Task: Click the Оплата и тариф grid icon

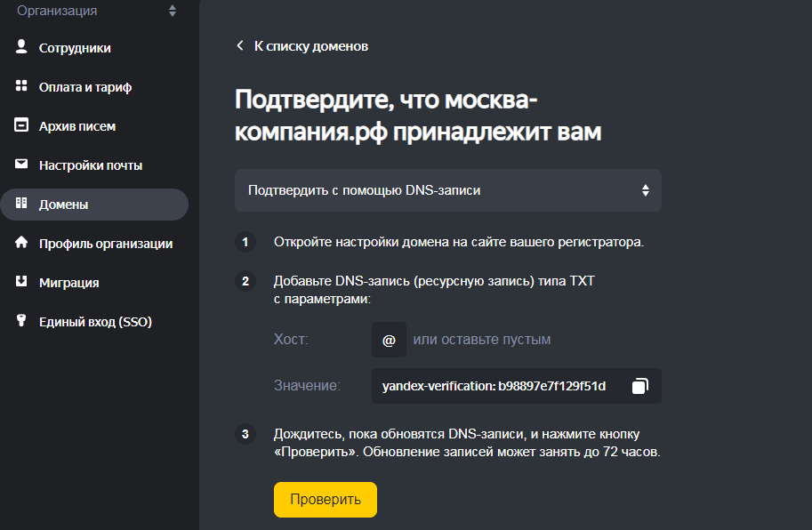Action: point(22,86)
